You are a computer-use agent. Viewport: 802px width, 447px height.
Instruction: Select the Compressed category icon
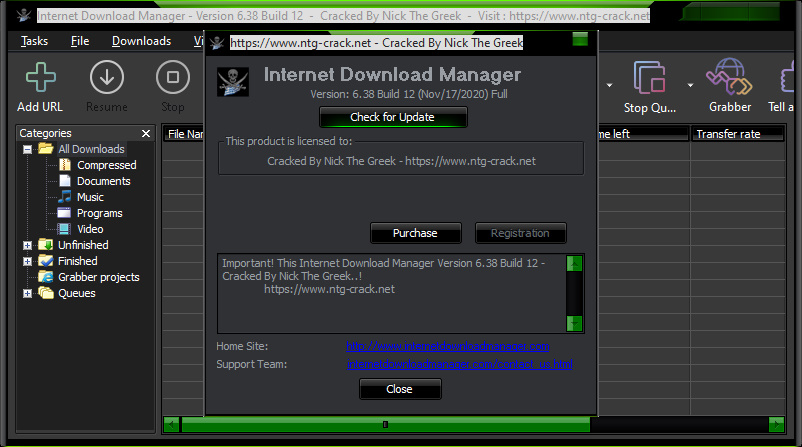[65, 165]
